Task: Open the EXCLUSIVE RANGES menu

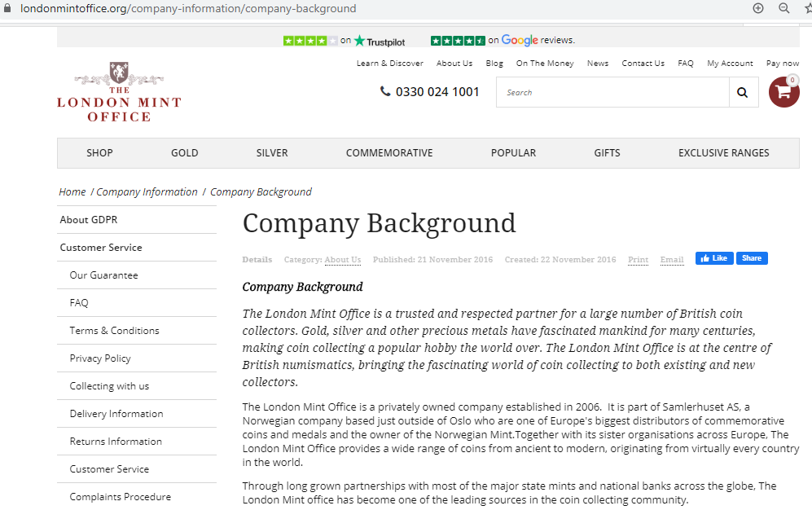Action: tap(723, 153)
